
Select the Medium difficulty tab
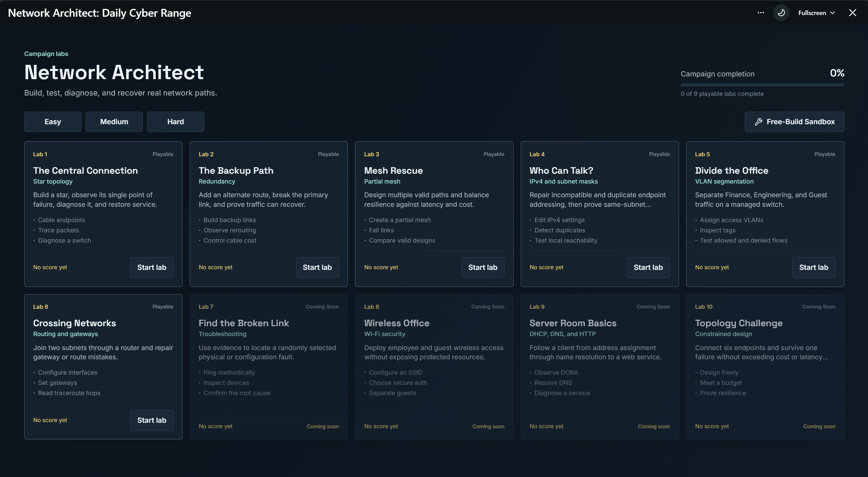tap(114, 122)
